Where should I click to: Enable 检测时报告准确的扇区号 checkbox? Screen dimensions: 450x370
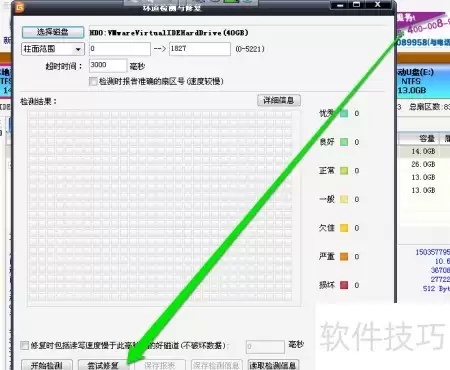pos(93,81)
